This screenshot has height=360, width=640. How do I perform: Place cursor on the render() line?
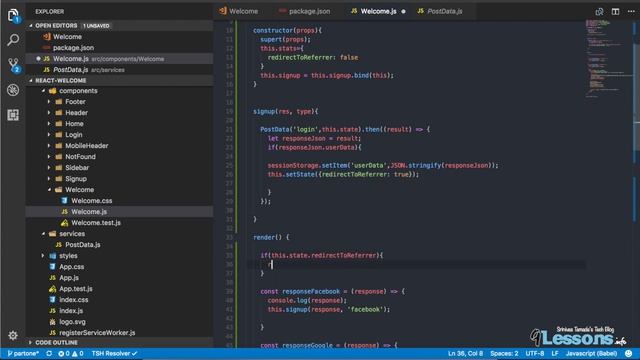[x=271, y=237]
